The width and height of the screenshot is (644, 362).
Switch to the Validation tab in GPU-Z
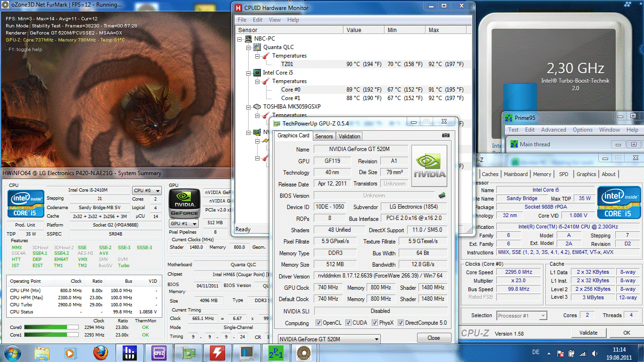click(x=350, y=136)
